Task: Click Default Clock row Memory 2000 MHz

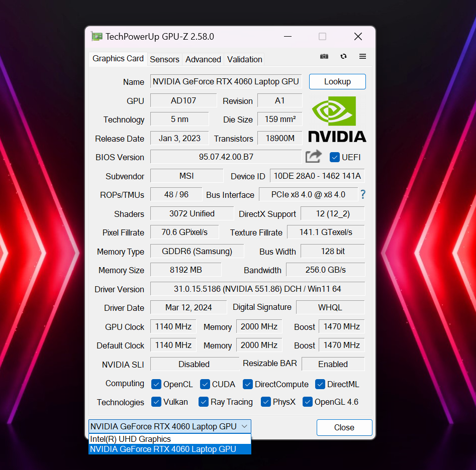Action: coord(259,345)
